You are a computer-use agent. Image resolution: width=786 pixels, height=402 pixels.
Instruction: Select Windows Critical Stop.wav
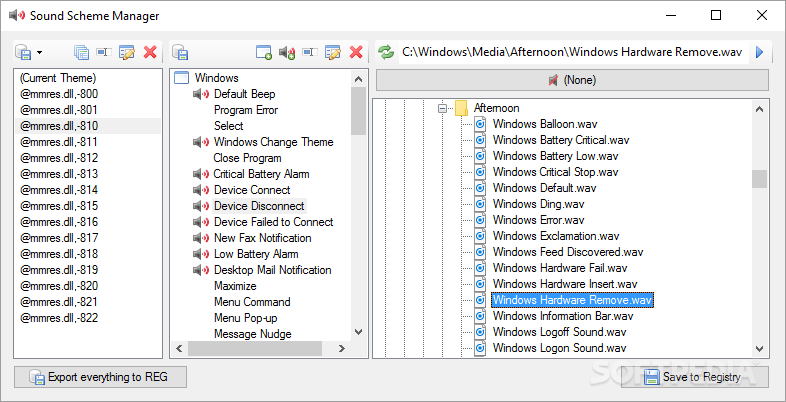click(x=555, y=172)
